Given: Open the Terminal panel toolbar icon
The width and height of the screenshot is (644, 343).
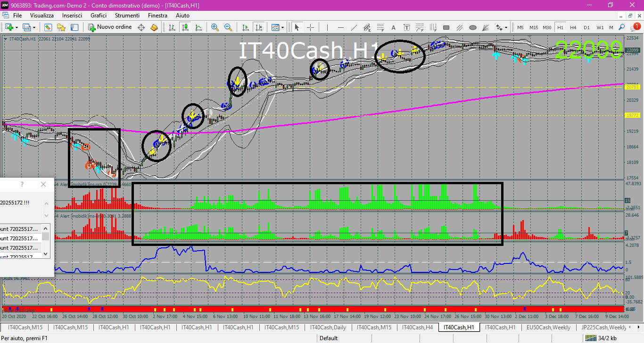Looking at the screenshot, I should coord(74,27).
